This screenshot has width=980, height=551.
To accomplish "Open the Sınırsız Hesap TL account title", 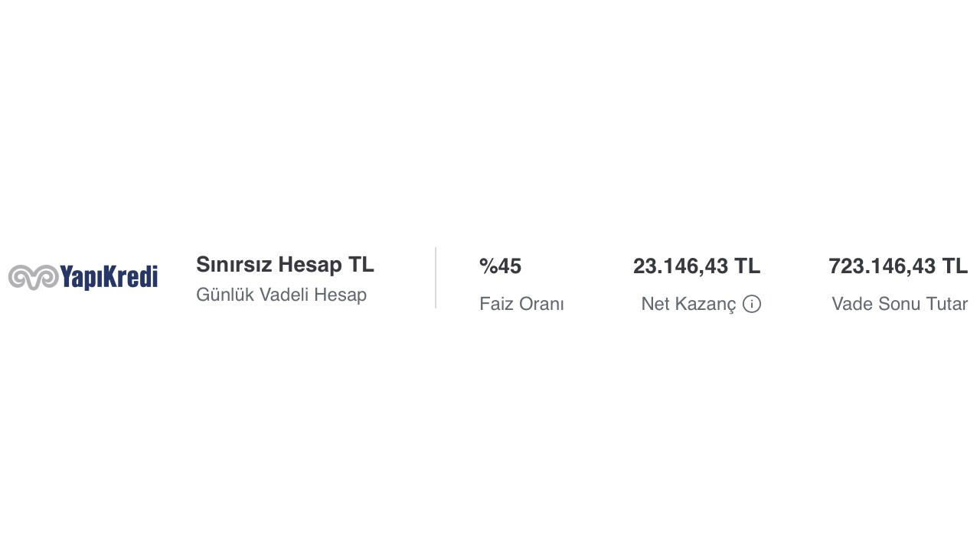I will coord(285,265).
